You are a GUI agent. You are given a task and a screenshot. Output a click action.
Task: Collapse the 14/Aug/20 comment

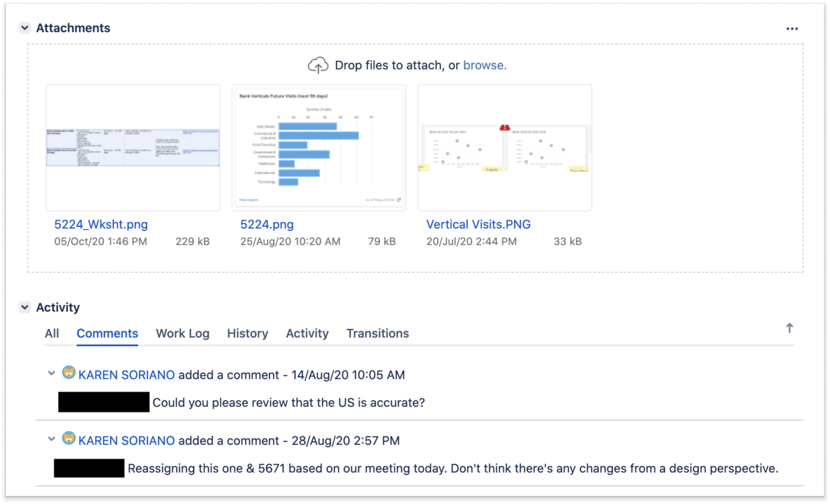pos(51,373)
